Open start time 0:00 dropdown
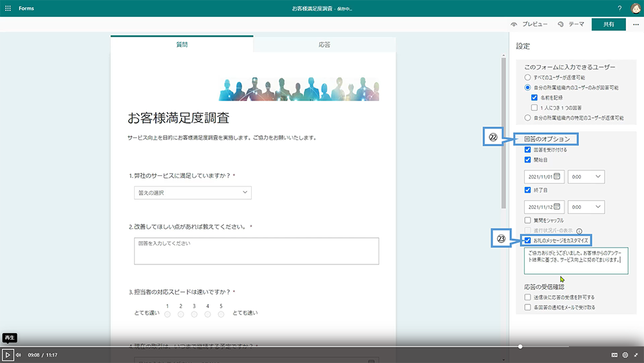 (x=586, y=177)
